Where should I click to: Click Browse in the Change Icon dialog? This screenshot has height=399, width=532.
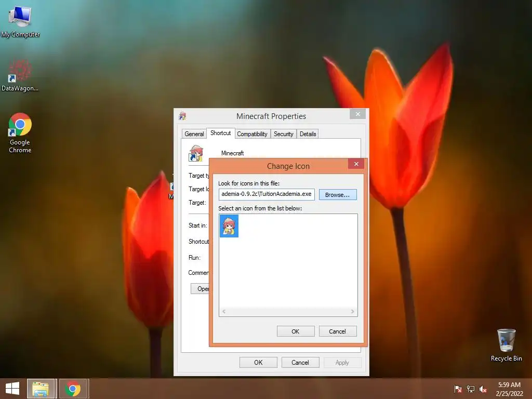(x=338, y=195)
